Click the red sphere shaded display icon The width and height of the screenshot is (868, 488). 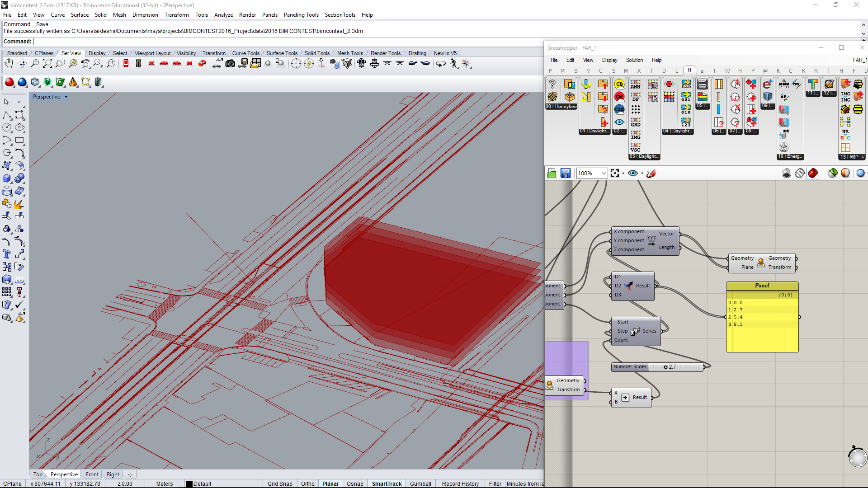pos(9,82)
